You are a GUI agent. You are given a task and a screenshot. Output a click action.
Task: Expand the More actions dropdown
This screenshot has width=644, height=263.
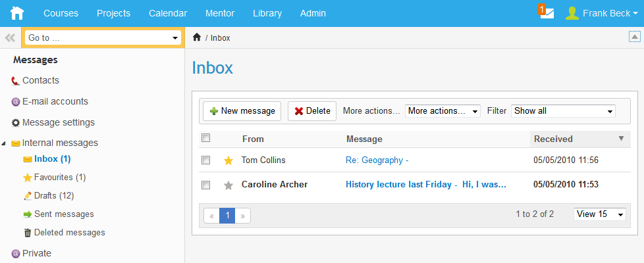[443, 111]
